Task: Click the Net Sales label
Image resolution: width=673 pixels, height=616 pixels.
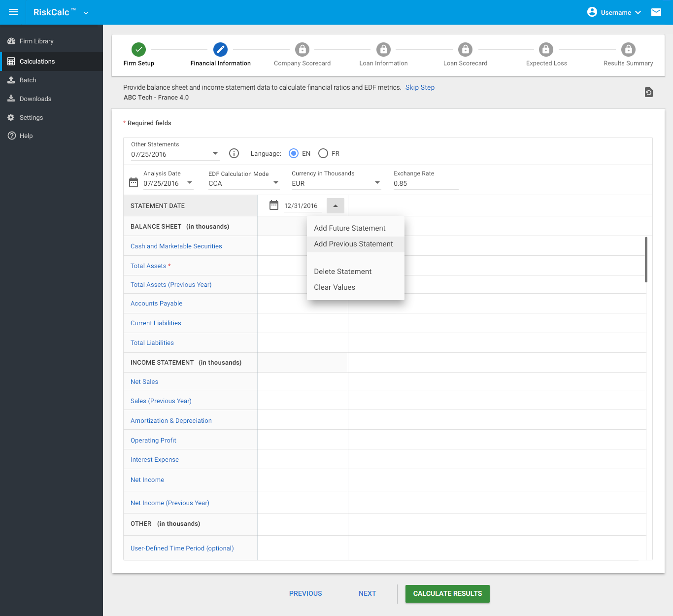Action: tap(144, 381)
